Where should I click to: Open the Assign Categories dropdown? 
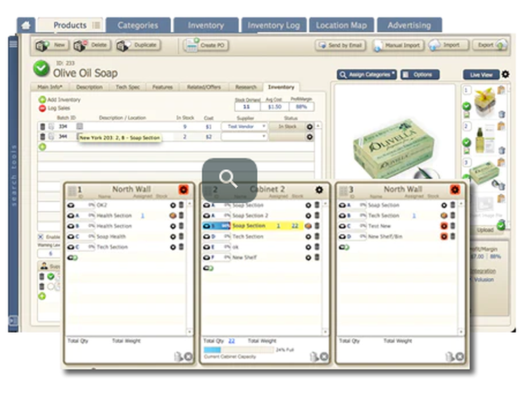click(367, 74)
